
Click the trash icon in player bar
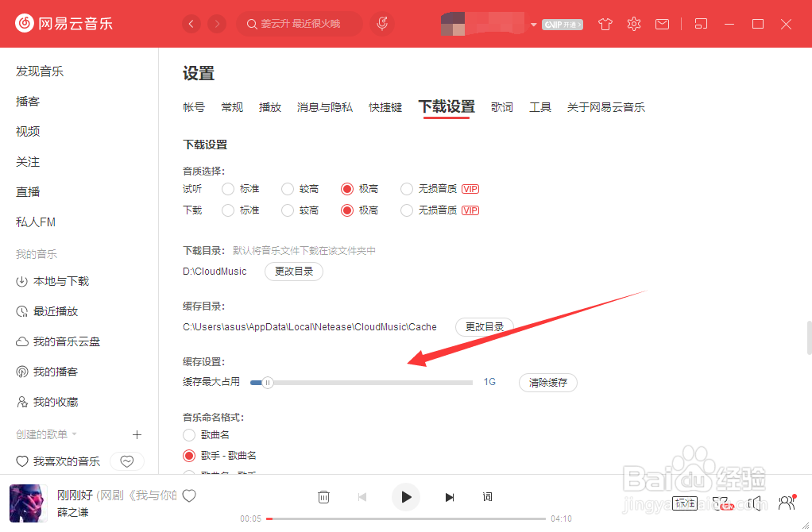click(x=323, y=497)
